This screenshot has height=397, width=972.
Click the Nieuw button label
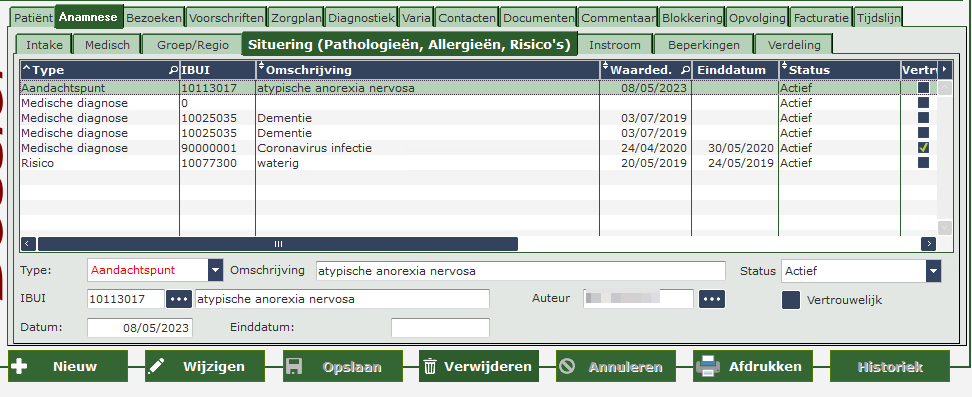pos(75,367)
